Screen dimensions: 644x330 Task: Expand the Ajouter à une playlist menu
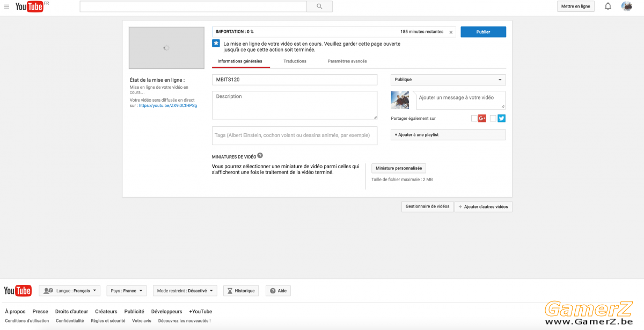point(448,135)
